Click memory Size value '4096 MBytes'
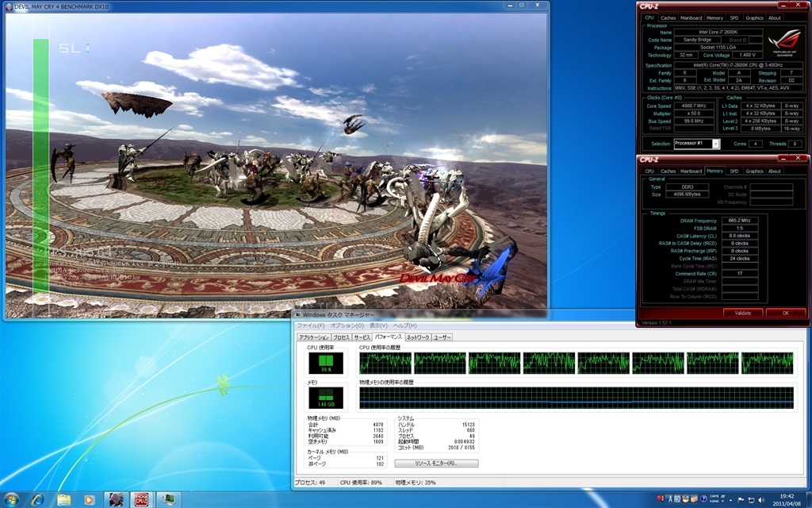The width and height of the screenshot is (812, 508). [x=688, y=194]
